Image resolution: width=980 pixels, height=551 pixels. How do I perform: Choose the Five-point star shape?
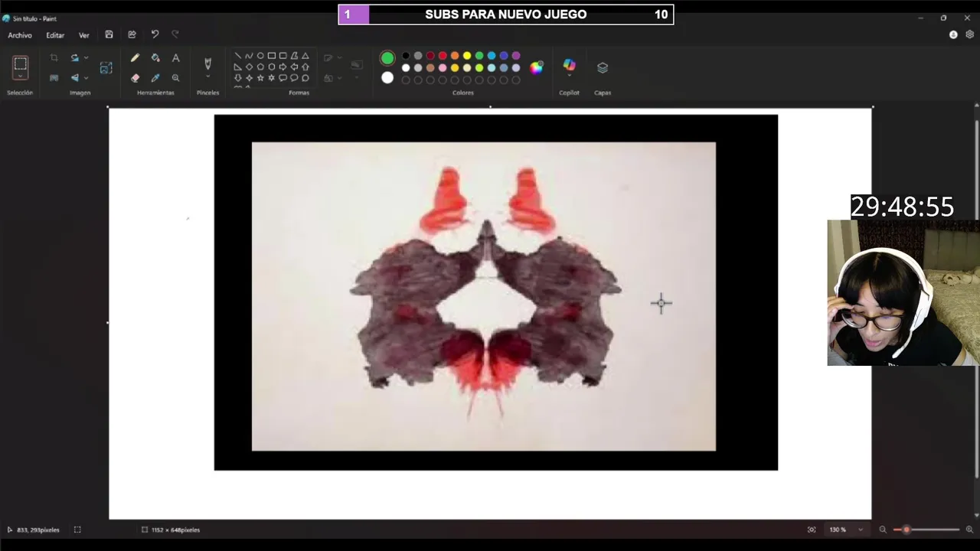(x=260, y=78)
